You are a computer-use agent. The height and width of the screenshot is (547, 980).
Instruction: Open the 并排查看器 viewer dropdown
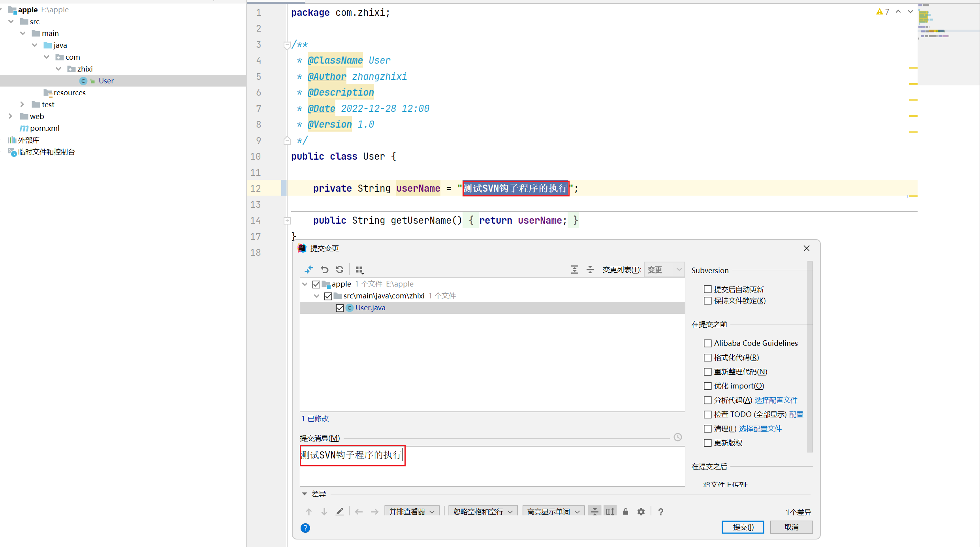tap(411, 512)
